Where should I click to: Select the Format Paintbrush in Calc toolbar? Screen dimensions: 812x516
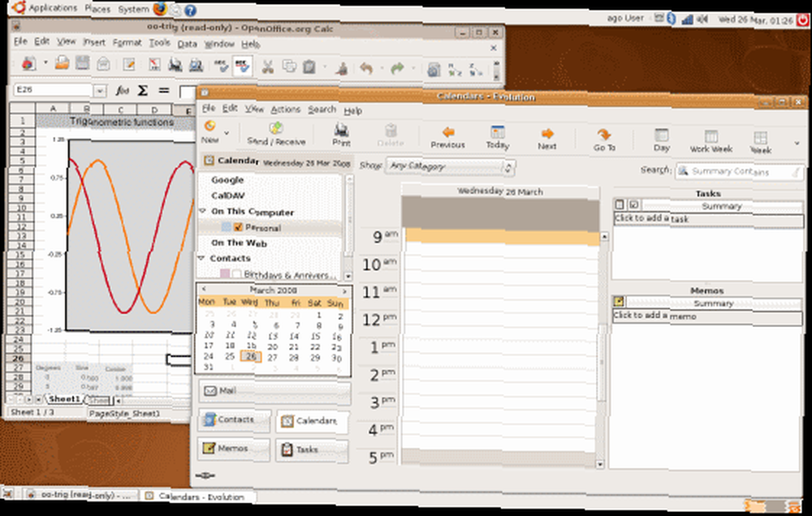click(x=341, y=68)
